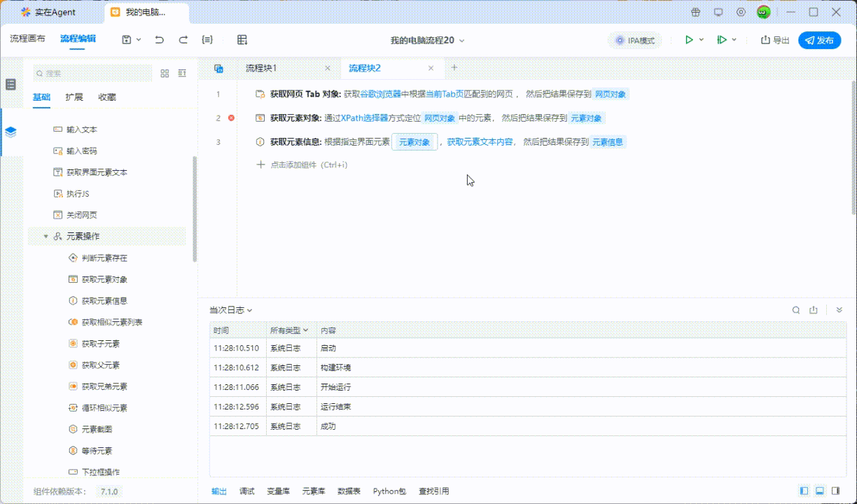This screenshot has height=504, width=857.
Task: Click the stacked layers icon in left sidebar
Action: 11,132
